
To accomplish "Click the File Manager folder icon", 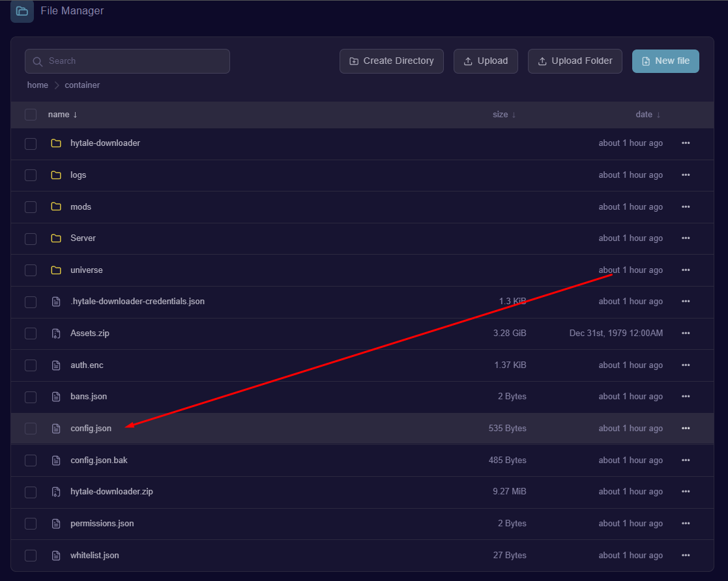I will pos(22,11).
